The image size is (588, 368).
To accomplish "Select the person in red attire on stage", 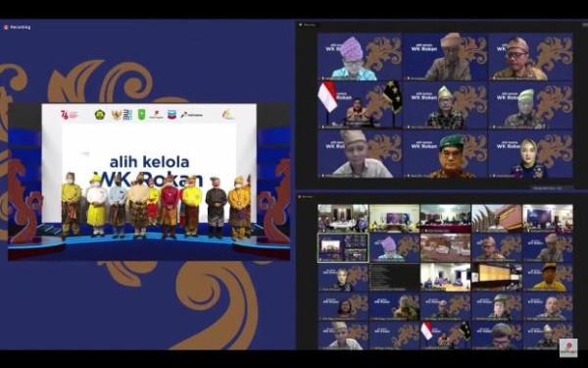I will (170, 207).
